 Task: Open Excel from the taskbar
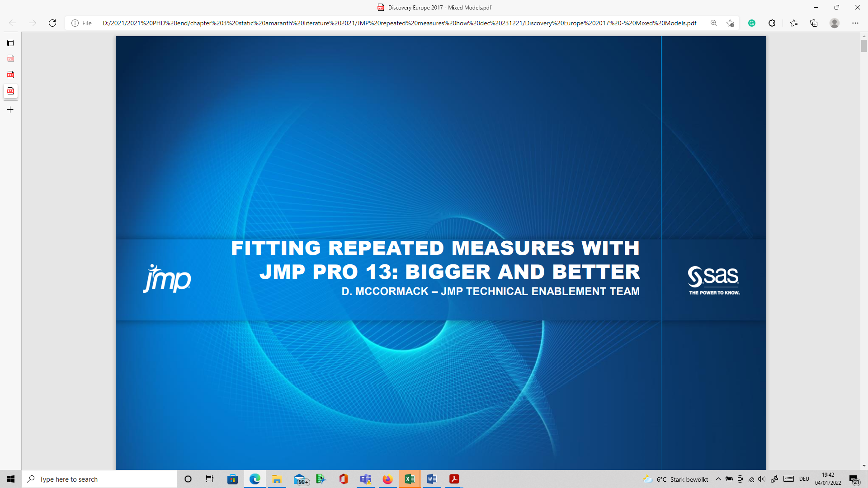click(410, 479)
